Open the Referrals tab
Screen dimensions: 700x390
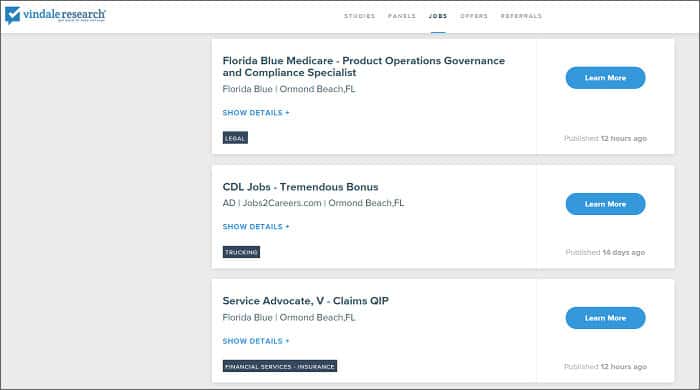click(521, 16)
